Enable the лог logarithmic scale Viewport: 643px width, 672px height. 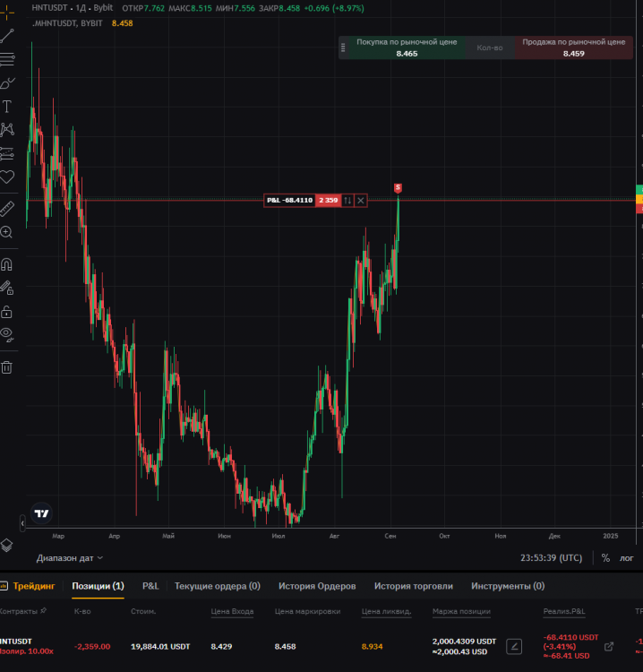click(626, 557)
